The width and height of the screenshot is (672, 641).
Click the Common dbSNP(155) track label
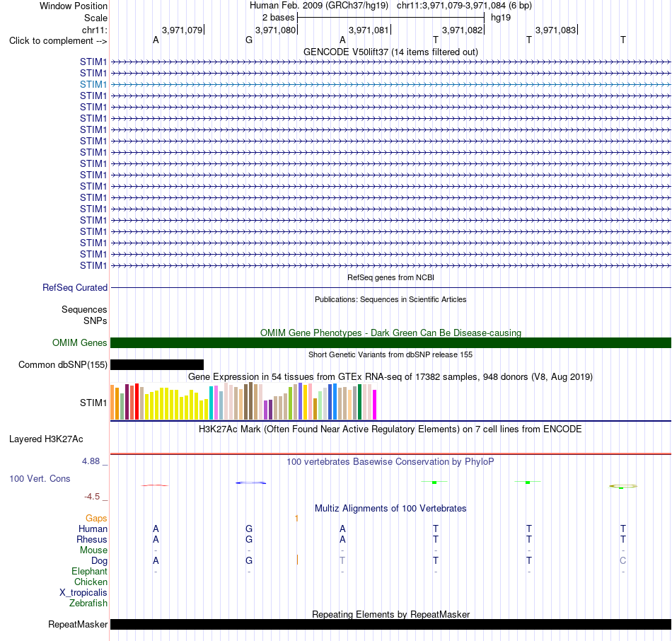[x=62, y=365]
